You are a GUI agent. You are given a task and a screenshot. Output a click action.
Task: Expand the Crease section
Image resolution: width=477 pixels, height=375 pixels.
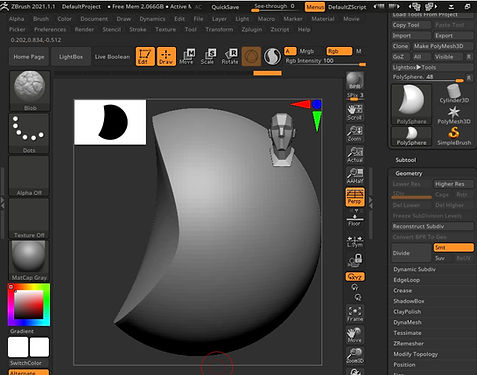402,291
